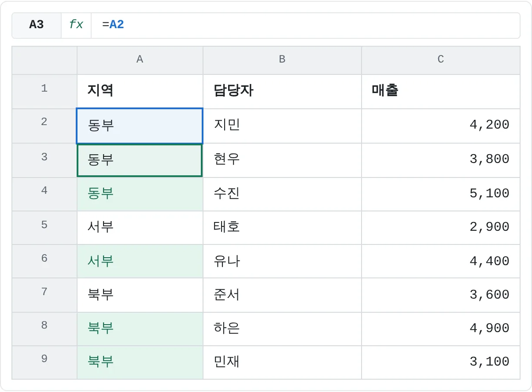Select cell A3 with 동부
The width and height of the screenshot is (532, 392).
[140, 160]
